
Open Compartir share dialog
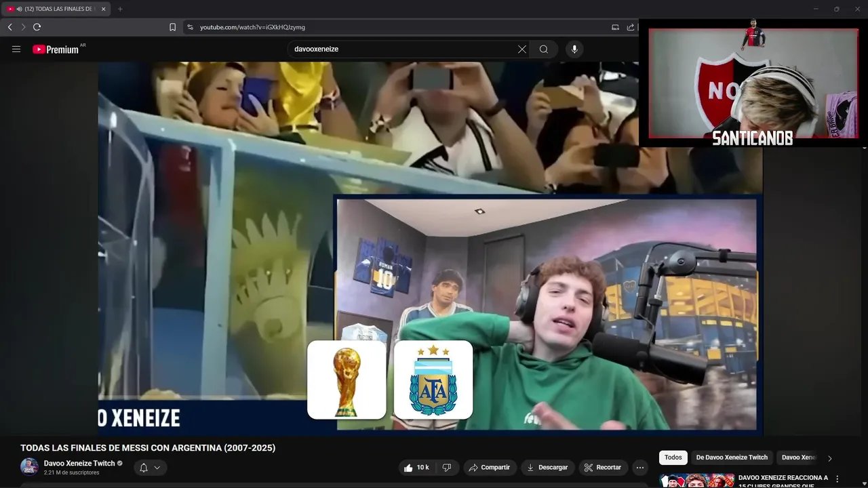coord(489,468)
